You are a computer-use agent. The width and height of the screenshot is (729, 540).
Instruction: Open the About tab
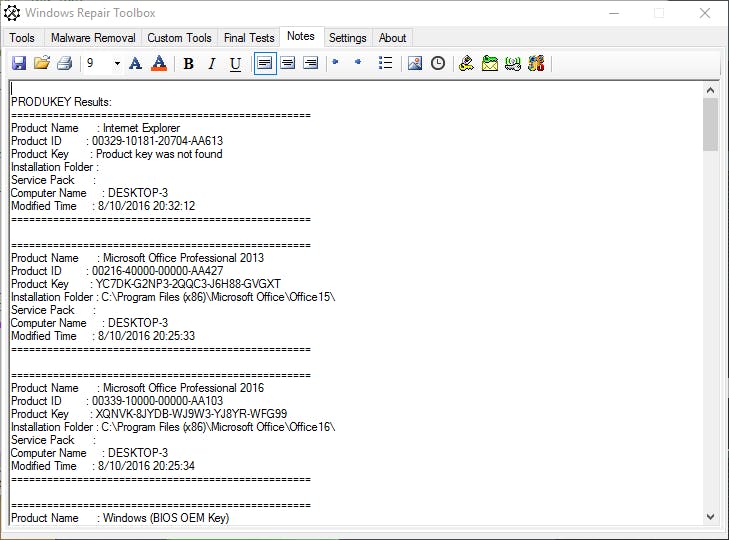(x=392, y=38)
